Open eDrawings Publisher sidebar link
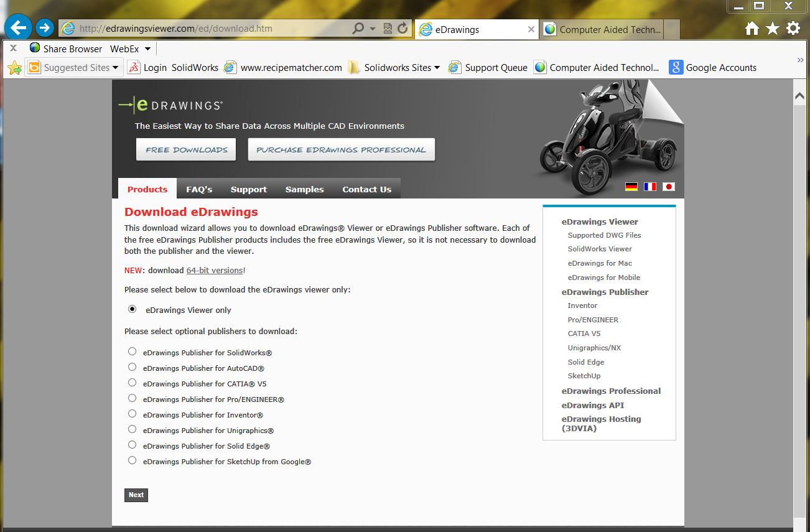This screenshot has height=532, width=810. click(x=605, y=292)
